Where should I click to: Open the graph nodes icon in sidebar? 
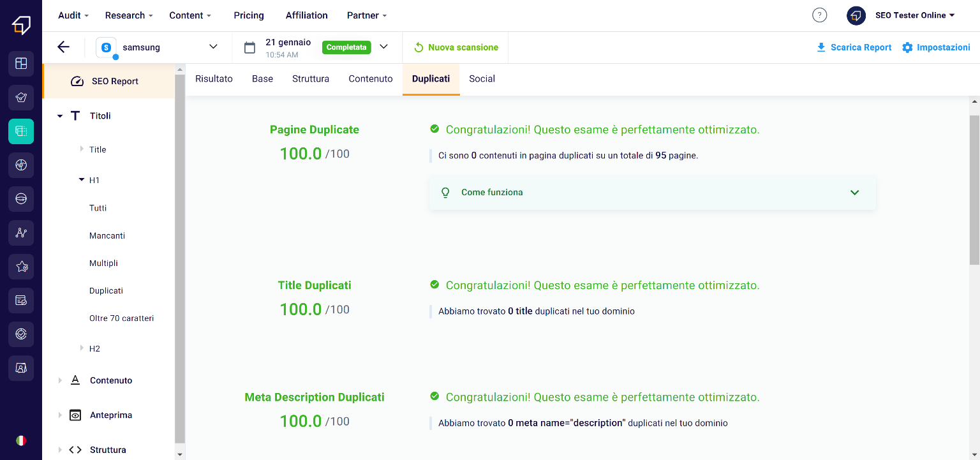coord(21,233)
